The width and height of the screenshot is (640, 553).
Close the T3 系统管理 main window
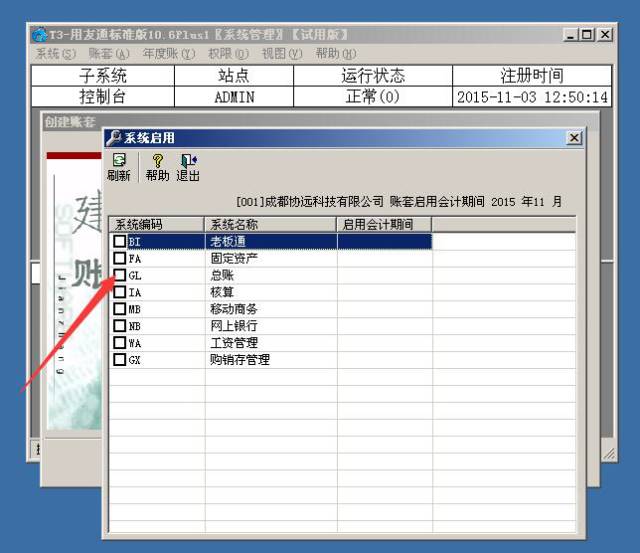[x=604, y=35]
